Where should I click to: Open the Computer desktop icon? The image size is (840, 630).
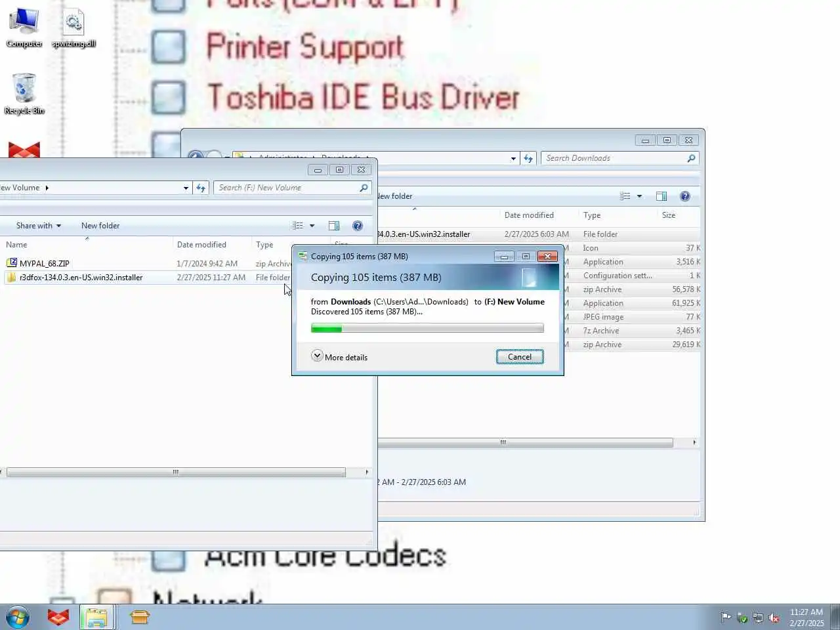tap(24, 28)
